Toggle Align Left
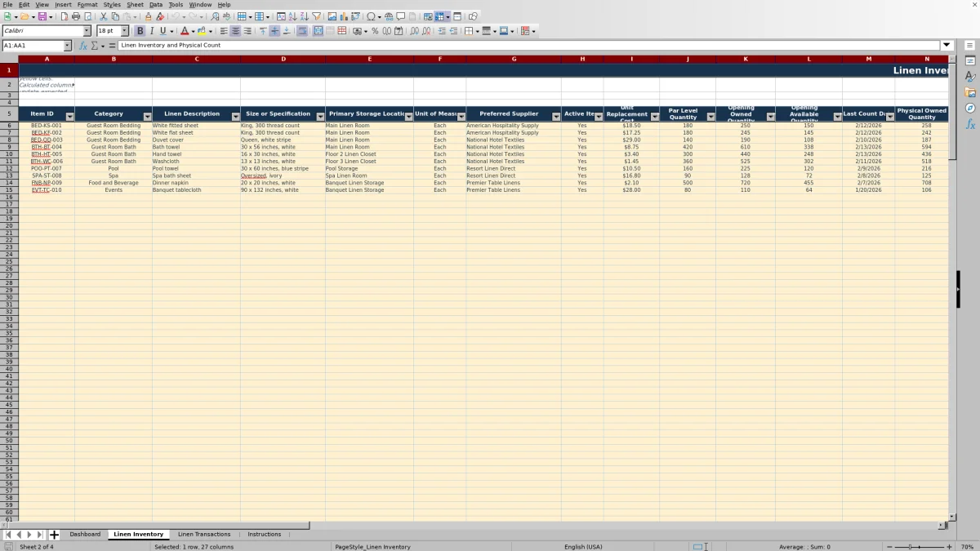Viewport: 980px width, 551px height. point(224,31)
